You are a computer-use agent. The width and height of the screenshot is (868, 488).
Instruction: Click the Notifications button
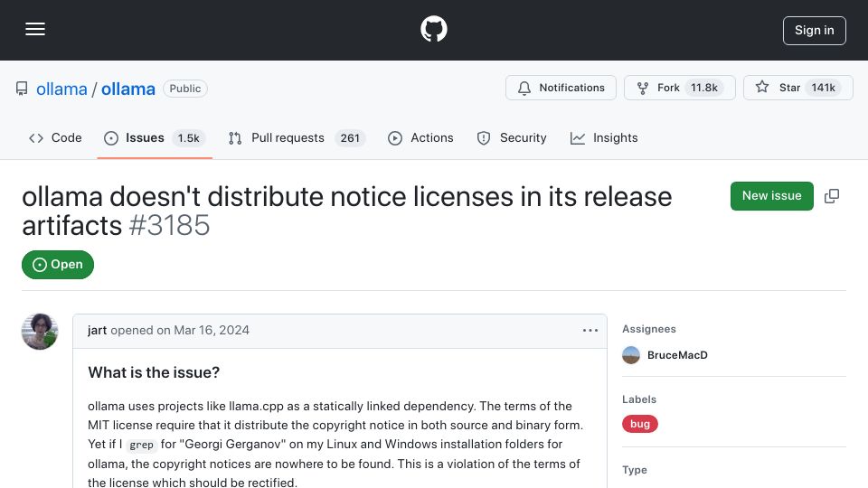561,88
